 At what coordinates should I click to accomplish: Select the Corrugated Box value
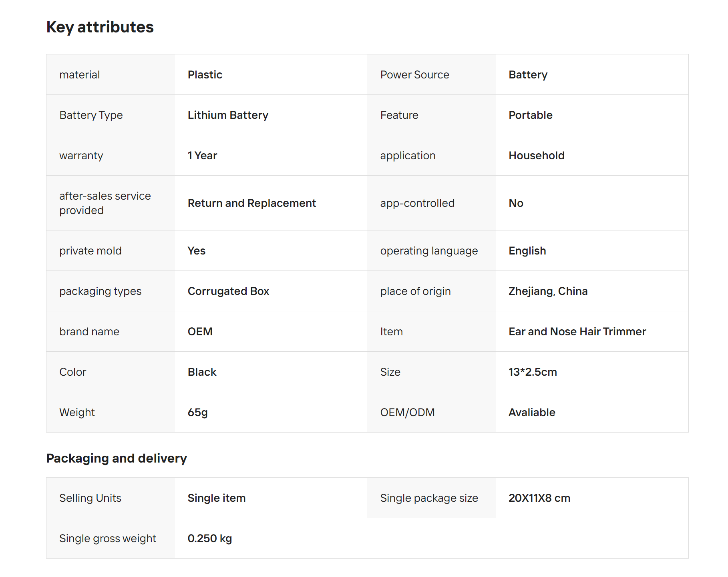tap(228, 291)
